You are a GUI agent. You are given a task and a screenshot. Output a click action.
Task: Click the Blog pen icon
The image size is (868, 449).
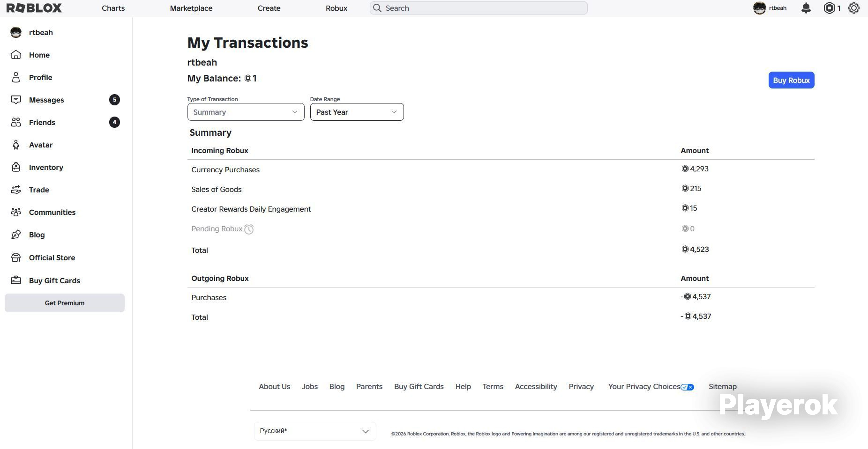pos(16,235)
